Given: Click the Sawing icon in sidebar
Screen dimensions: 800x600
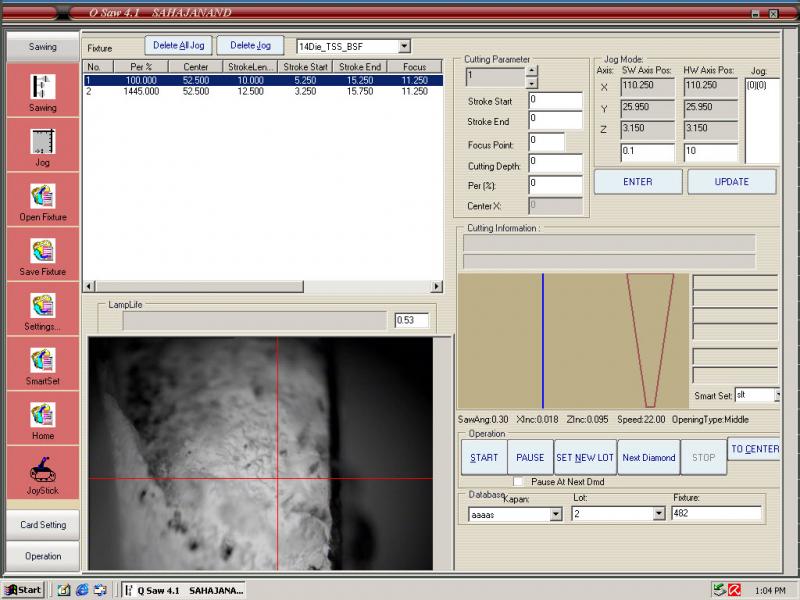Looking at the screenshot, I should 42,86.
